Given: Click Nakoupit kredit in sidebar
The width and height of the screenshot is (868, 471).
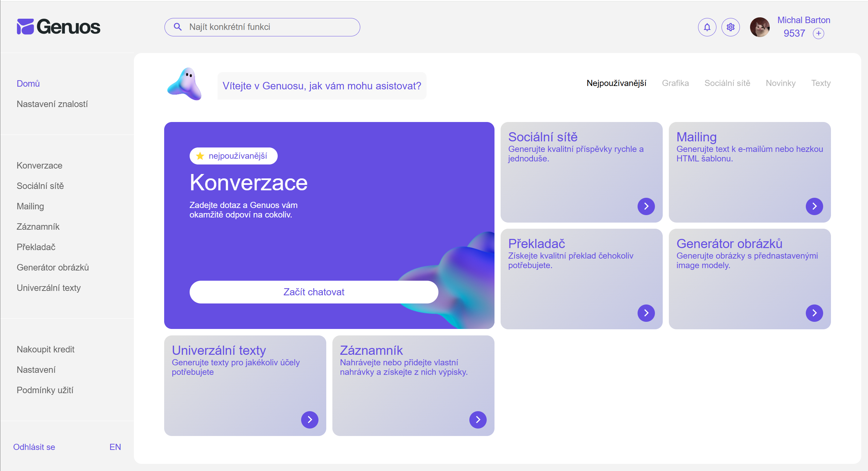Looking at the screenshot, I should click(x=46, y=349).
